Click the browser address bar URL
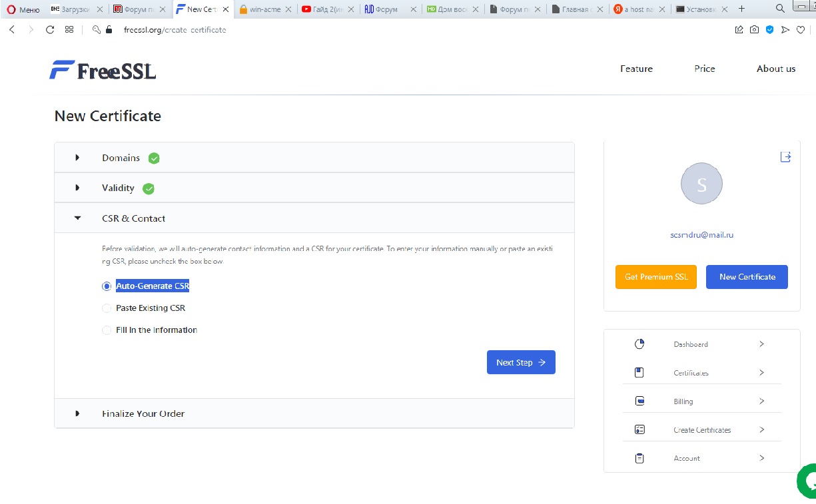This screenshot has height=504, width=816. pos(175,30)
